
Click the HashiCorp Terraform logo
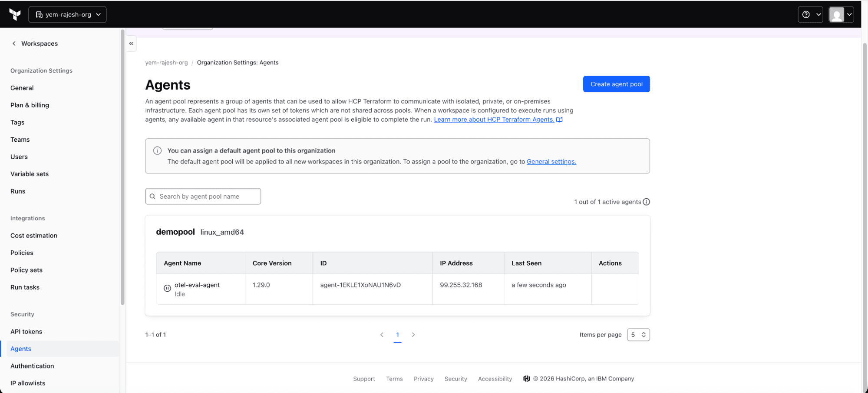[x=15, y=14]
